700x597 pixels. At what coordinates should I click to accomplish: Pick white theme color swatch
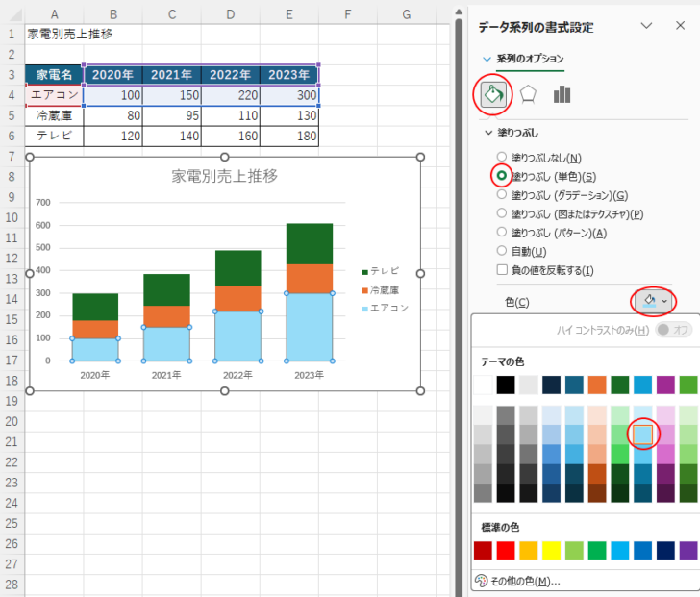point(483,386)
